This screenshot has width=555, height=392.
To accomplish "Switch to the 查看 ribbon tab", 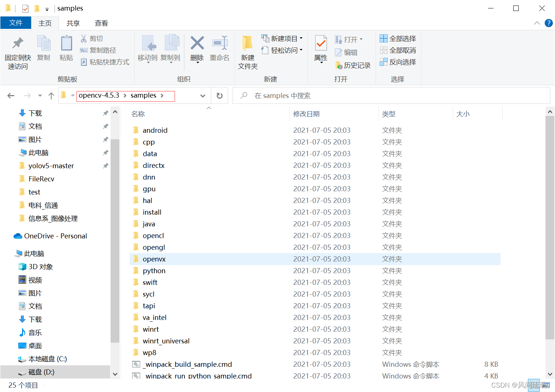I will pyautogui.click(x=101, y=23).
